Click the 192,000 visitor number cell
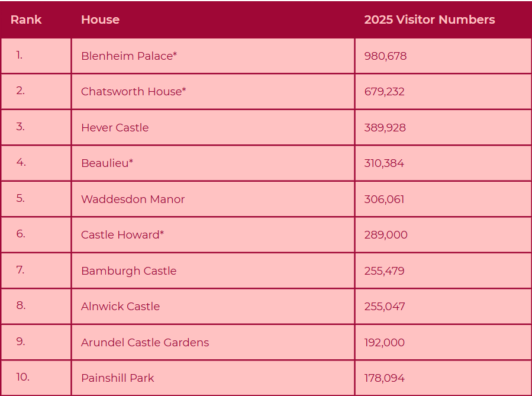The image size is (532, 396). pos(384,343)
